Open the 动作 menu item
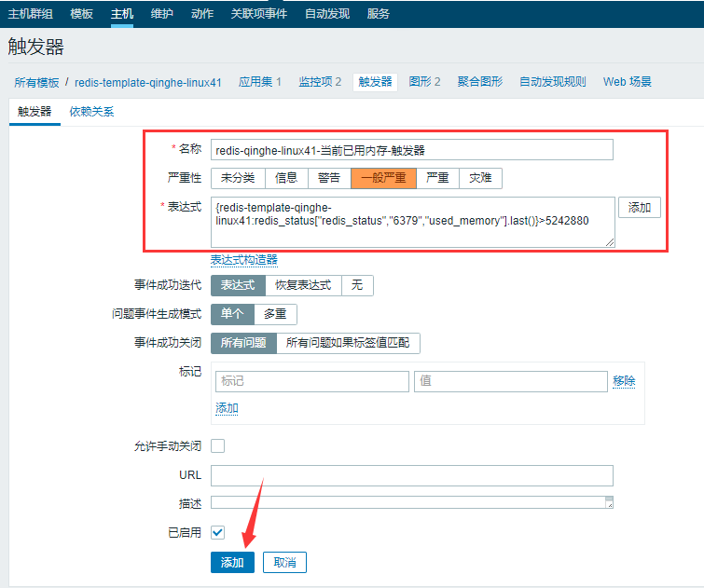The height and width of the screenshot is (588, 704). pos(202,13)
